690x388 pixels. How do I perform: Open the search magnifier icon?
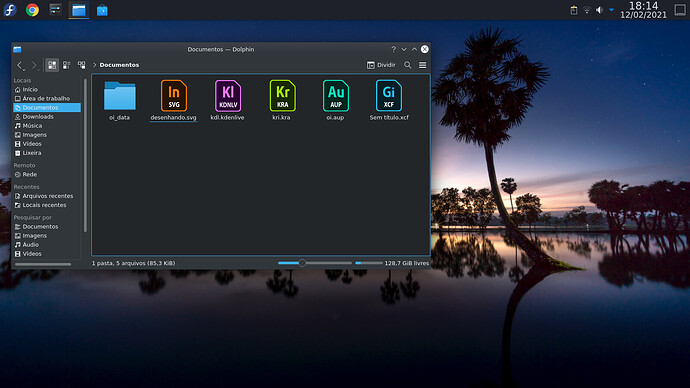click(408, 65)
